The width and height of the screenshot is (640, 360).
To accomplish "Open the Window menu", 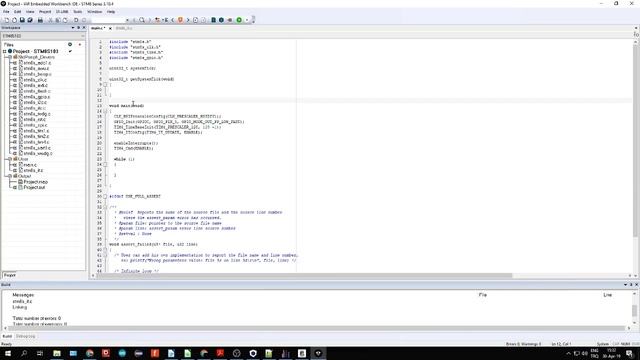I will [x=95, y=12].
